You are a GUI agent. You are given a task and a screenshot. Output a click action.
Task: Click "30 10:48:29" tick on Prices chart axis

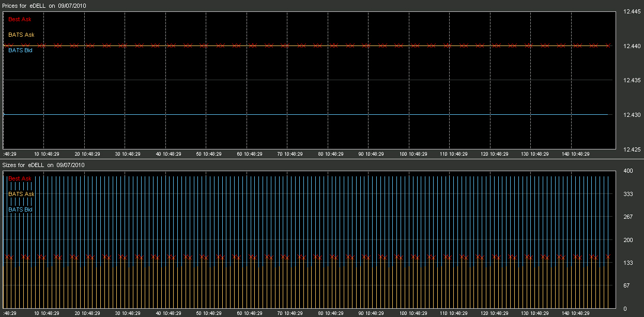(127, 154)
